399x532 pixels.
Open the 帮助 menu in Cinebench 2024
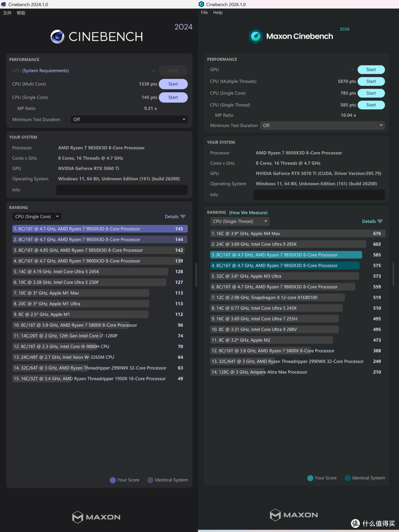click(21, 13)
